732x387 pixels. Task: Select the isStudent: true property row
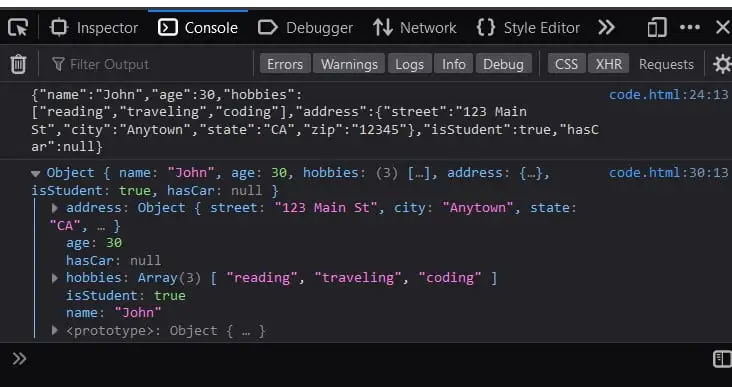pyautogui.click(x=126, y=296)
